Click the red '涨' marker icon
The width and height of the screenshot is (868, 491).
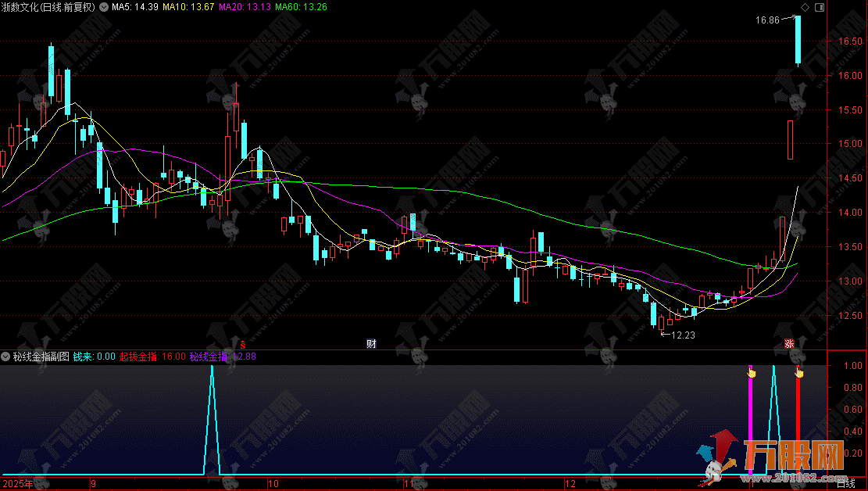(789, 344)
